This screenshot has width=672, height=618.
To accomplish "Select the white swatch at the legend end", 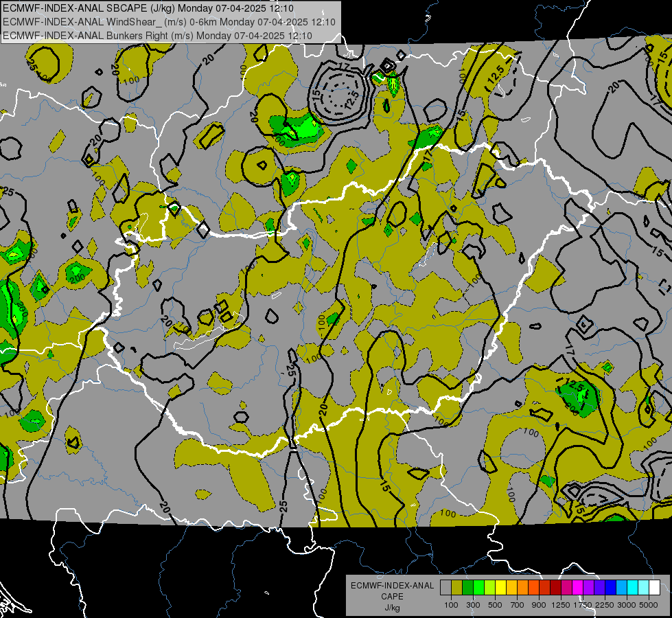I will pos(654,588).
